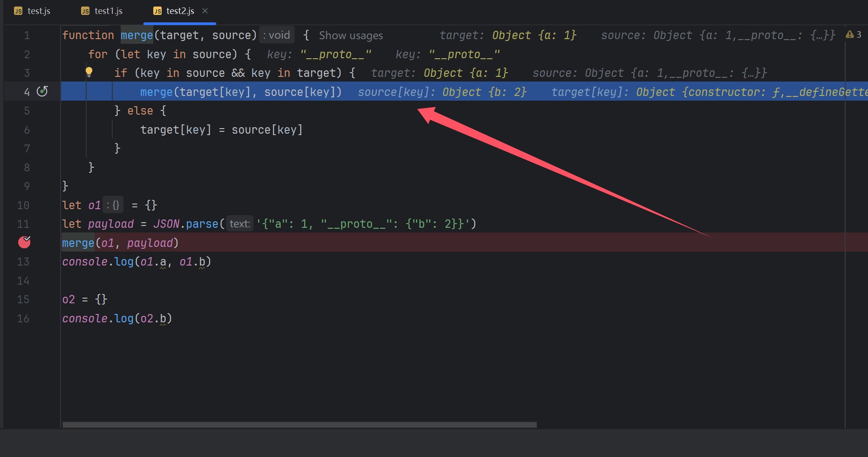Remove the red breakpoint on line 12
The image size is (868, 457).
pyautogui.click(x=24, y=242)
